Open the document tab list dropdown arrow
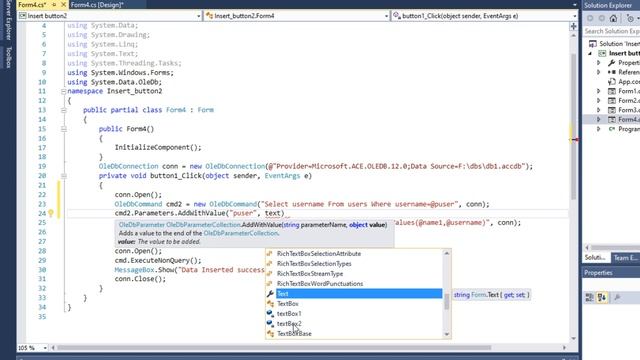Image resolution: width=640 pixels, height=360 pixels. tap(574, 5)
